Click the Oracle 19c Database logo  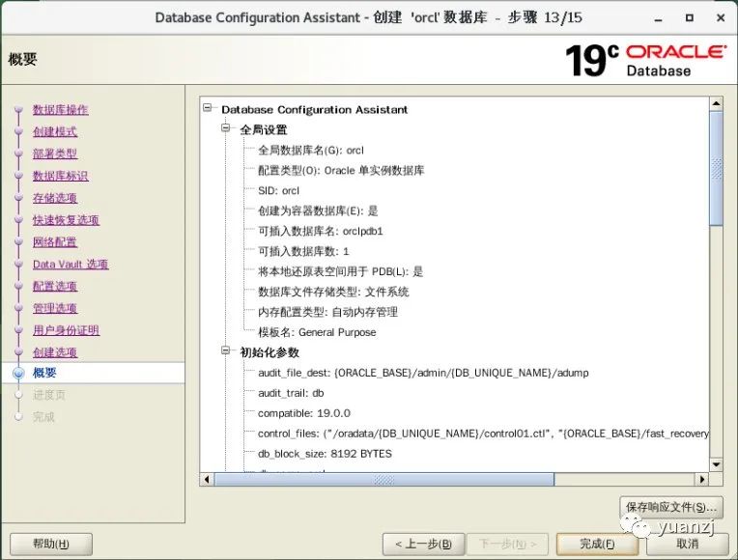tap(645, 60)
